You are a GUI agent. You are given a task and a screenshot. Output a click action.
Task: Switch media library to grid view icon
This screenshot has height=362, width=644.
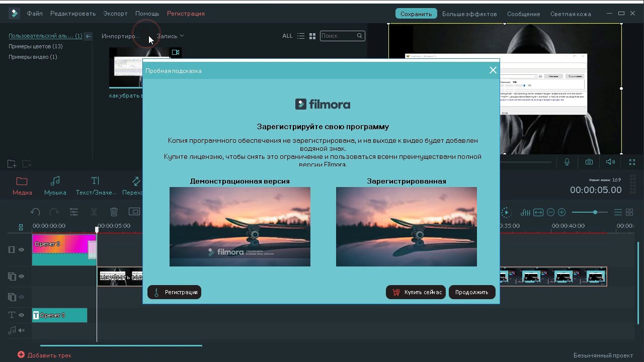[312, 36]
